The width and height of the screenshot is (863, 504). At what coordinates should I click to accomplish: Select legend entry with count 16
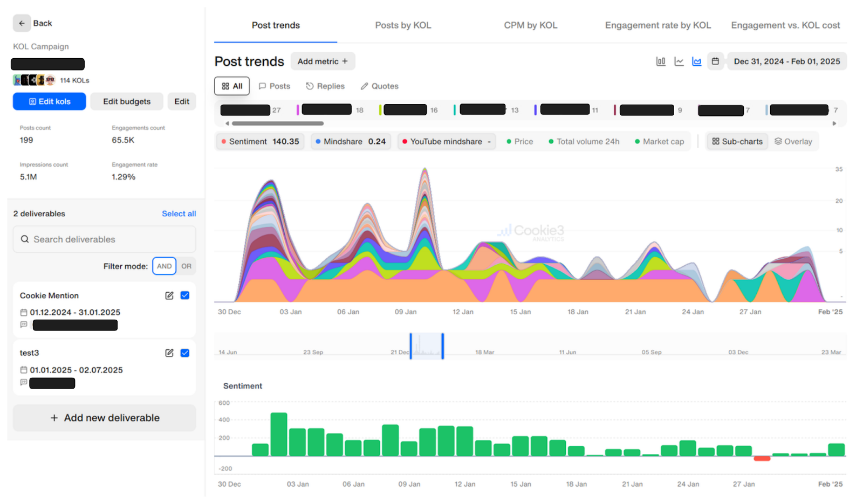pyautogui.click(x=408, y=110)
